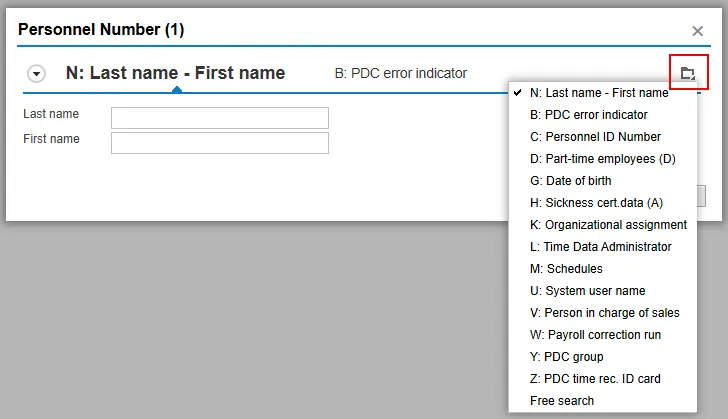Select the N: Last name - First name tab
This screenshot has width=728, height=419.
(175, 73)
